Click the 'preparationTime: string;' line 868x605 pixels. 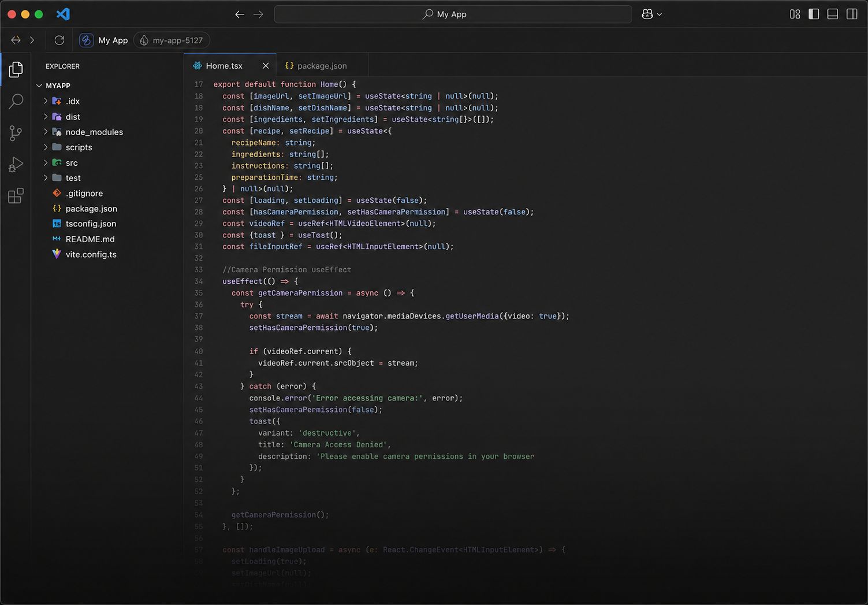(x=285, y=177)
